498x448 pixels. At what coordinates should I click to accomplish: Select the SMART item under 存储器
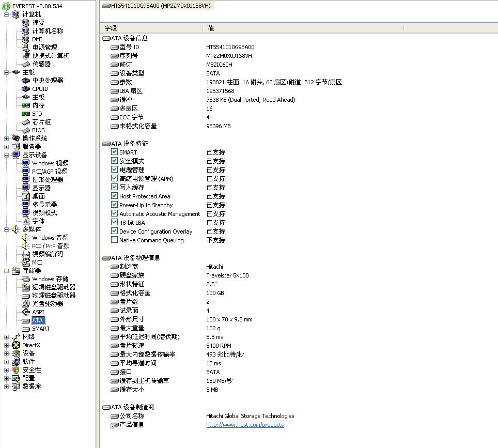41,329
